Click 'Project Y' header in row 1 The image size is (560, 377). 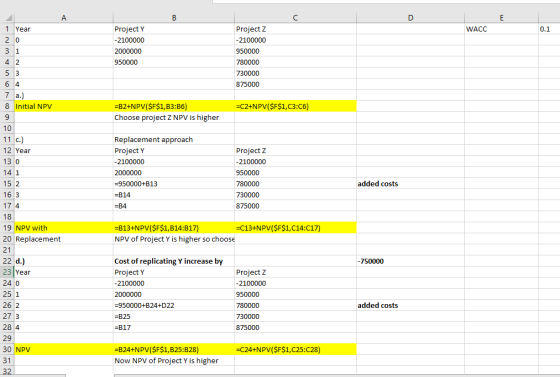[174, 29]
